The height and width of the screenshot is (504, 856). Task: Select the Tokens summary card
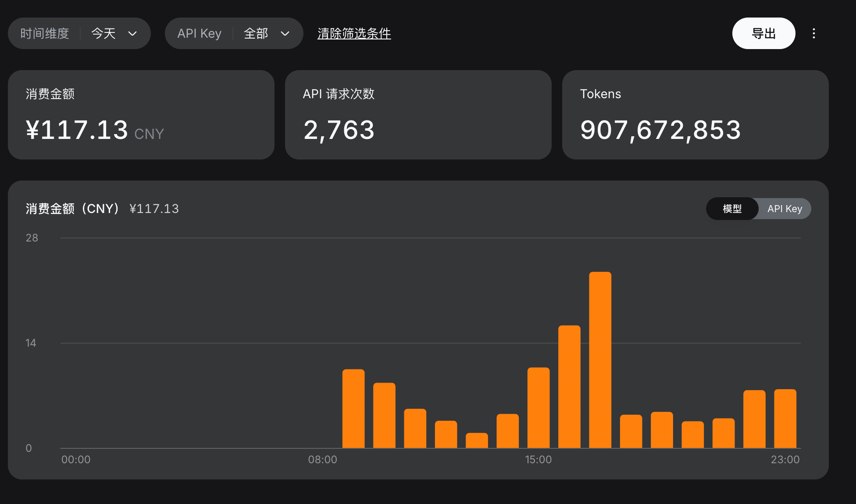point(695,115)
